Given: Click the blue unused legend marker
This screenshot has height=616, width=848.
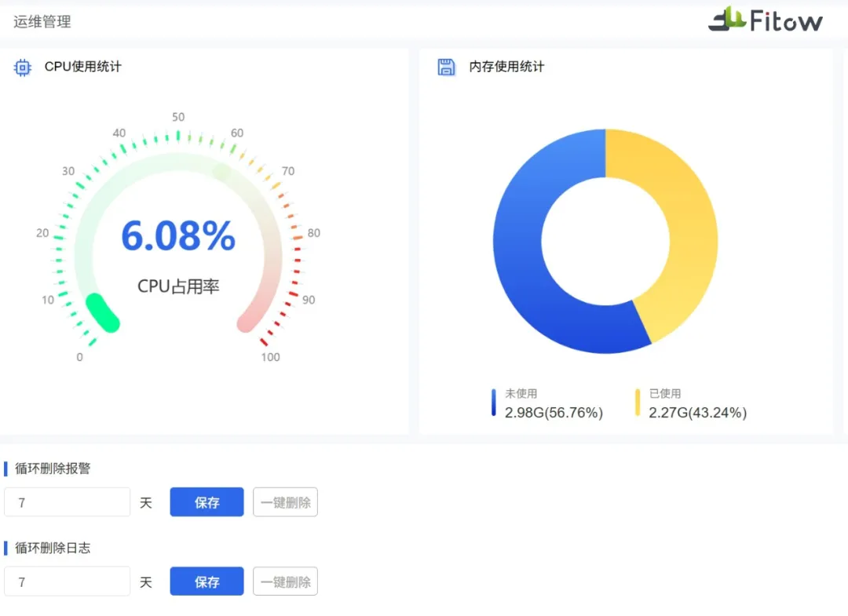Looking at the screenshot, I should coord(494,403).
